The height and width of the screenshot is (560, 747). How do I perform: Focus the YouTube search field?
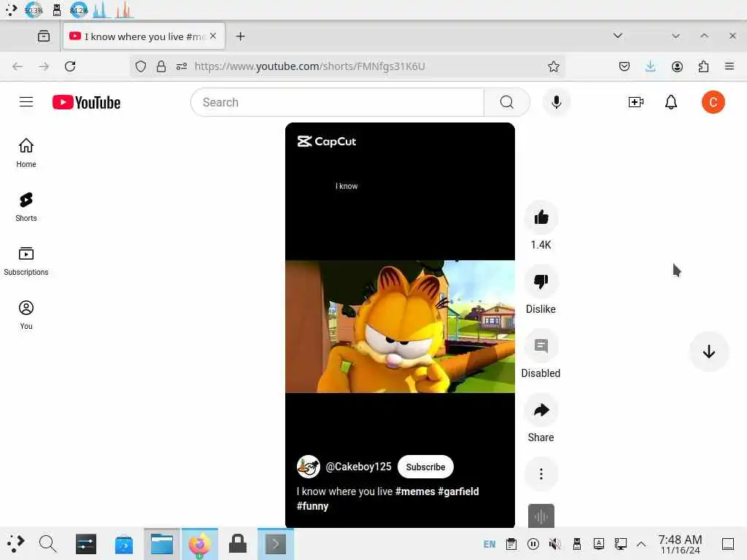[337, 102]
